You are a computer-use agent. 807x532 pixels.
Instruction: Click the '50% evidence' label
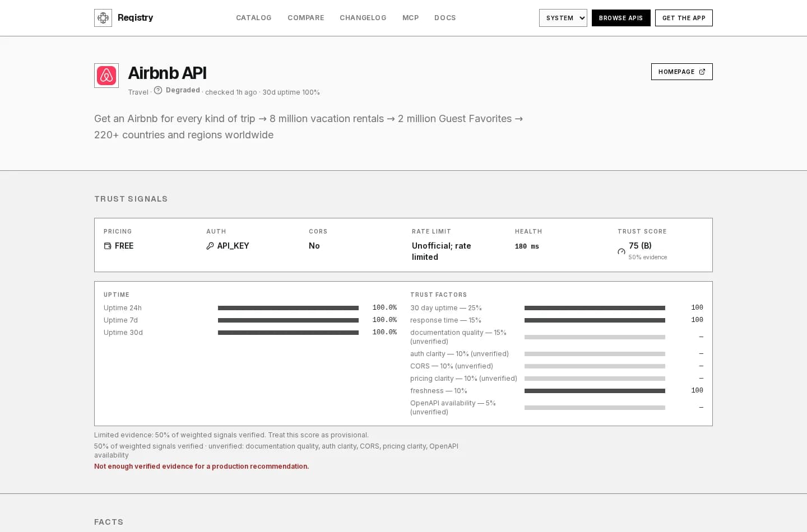coord(648,258)
